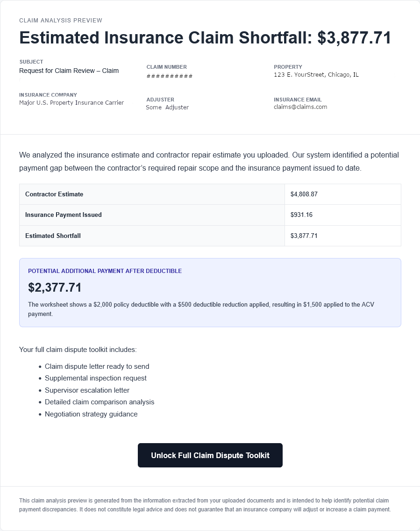Select the Insurance Payment Issued row label
The image size is (420, 531).
pyautogui.click(x=63, y=215)
